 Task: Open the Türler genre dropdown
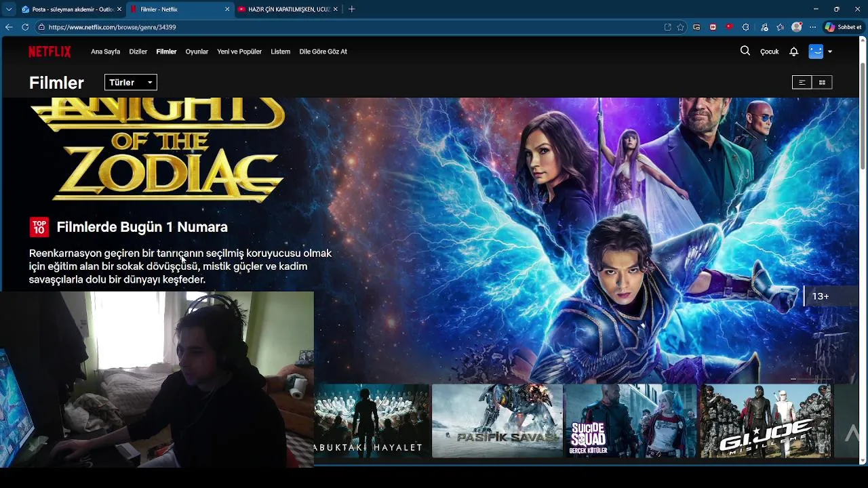tap(131, 82)
